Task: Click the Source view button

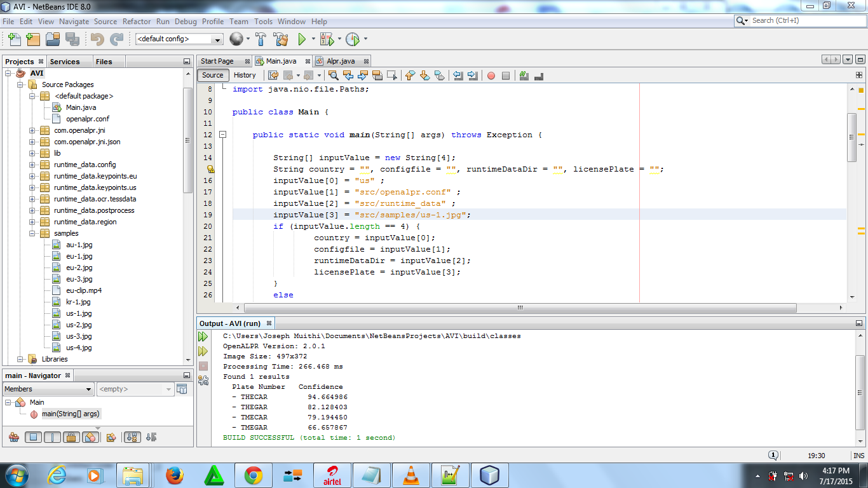Action: [213, 75]
